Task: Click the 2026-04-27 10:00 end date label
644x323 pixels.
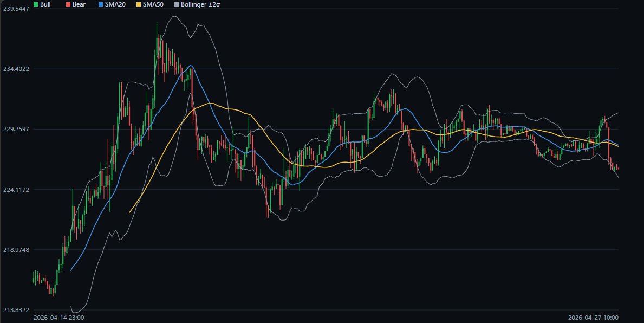Action: tap(593, 318)
